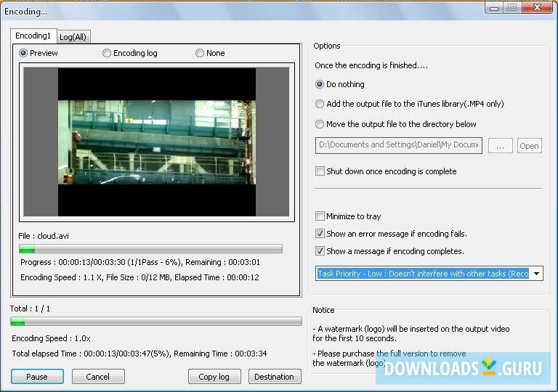Screen dimensions: 558x392
Task: Open the Destination folder button
Action: 275,376
